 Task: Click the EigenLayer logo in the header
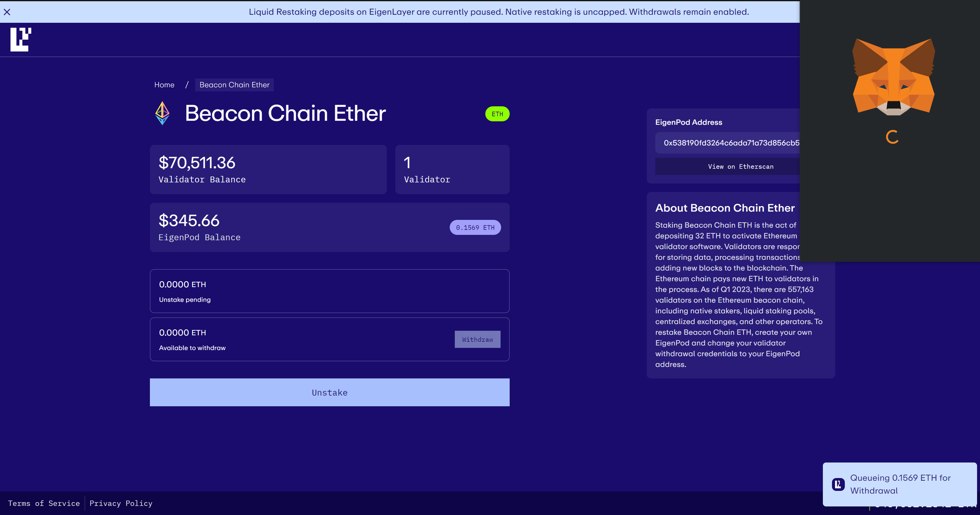tap(21, 39)
